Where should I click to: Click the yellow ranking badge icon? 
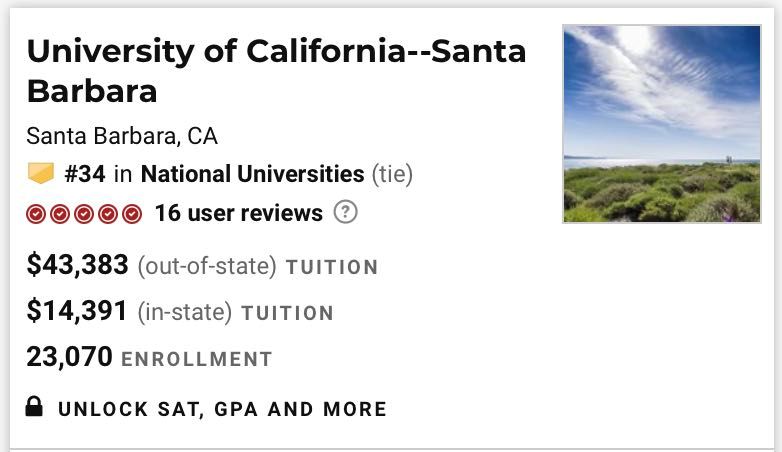[x=40, y=173]
